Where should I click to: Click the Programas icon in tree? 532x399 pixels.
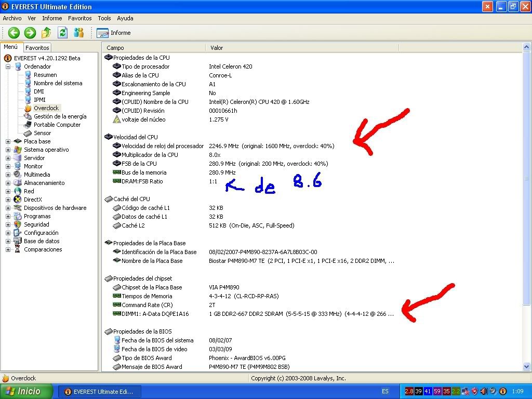tap(18, 216)
